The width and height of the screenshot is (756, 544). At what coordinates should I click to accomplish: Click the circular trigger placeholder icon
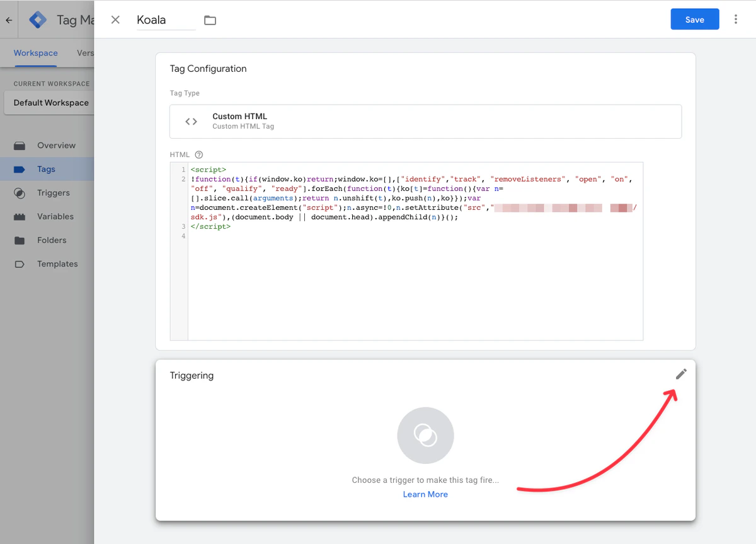425,436
